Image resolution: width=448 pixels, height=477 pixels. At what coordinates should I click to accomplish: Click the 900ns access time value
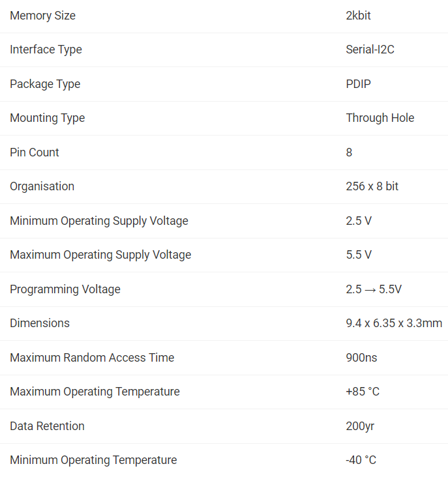pos(361,358)
